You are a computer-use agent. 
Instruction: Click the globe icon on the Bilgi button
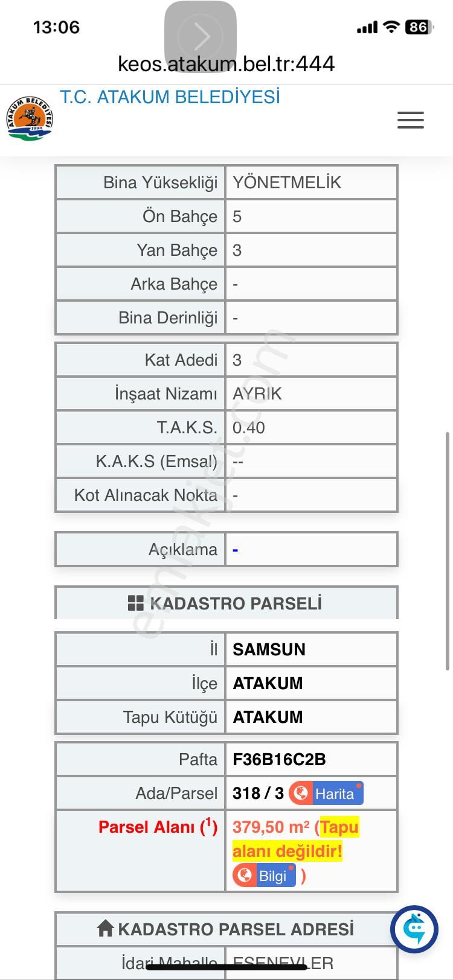(246, 876)
